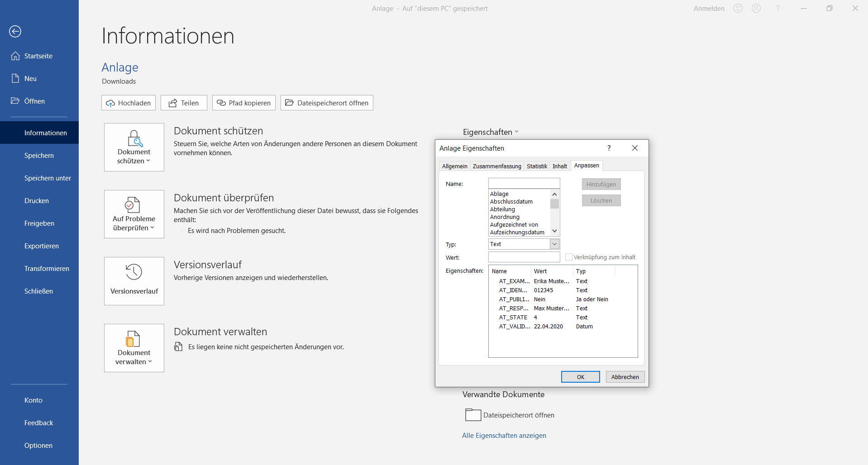The image size is (868, 465).
Task: Upload the document via Hochladen
Action: (x=128, y=103)
